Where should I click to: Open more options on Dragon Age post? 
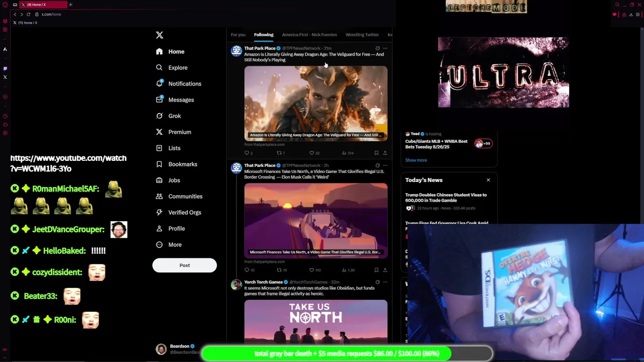pyautogui.click(x=385, y=48)
